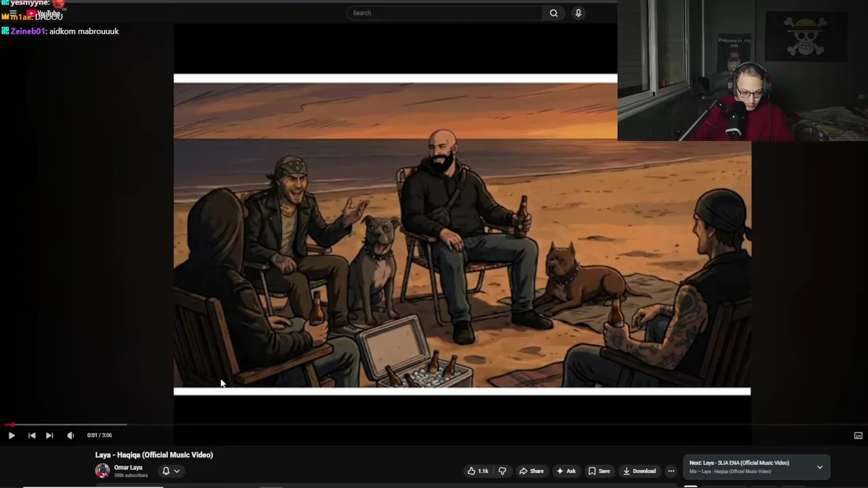Click the red progress bar scrubber
868x488 pixels.
tap(12, 425)
